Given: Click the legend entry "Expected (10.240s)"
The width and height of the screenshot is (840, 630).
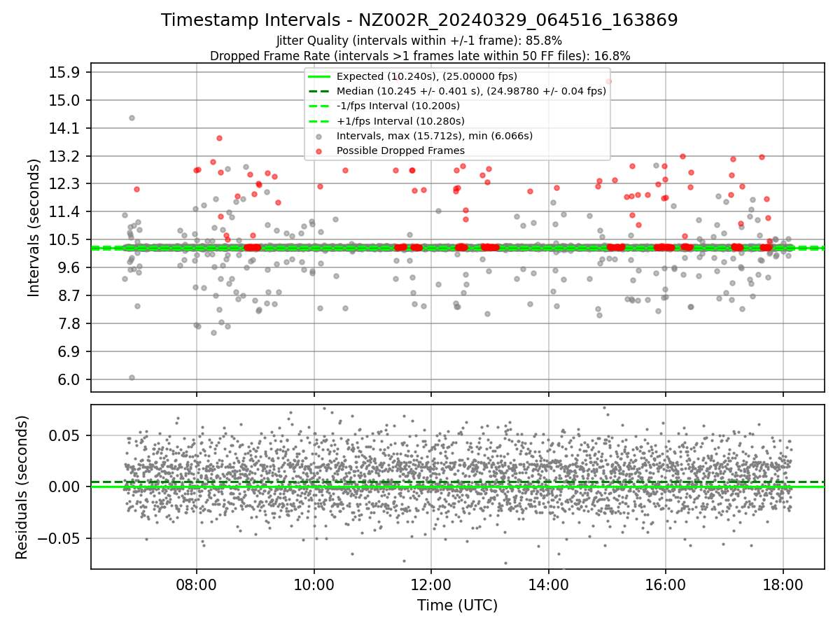Looking at the screenshot, I should [427, 76].
